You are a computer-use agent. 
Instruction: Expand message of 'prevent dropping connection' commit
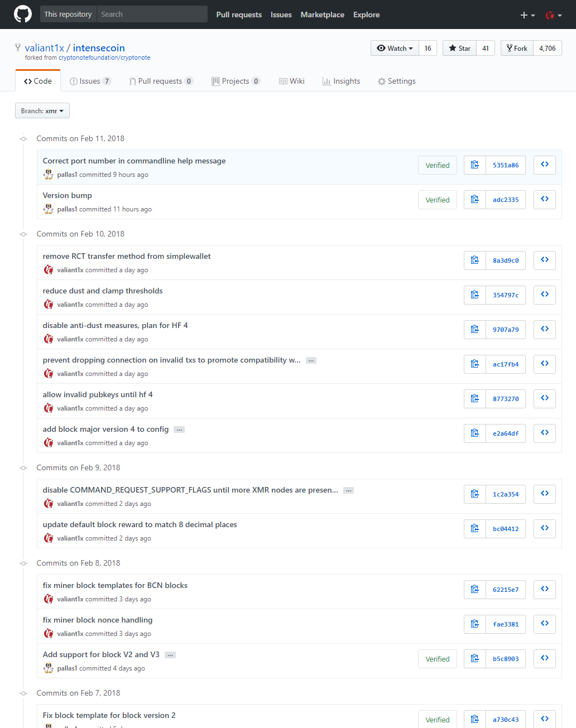tap(311, 360)
